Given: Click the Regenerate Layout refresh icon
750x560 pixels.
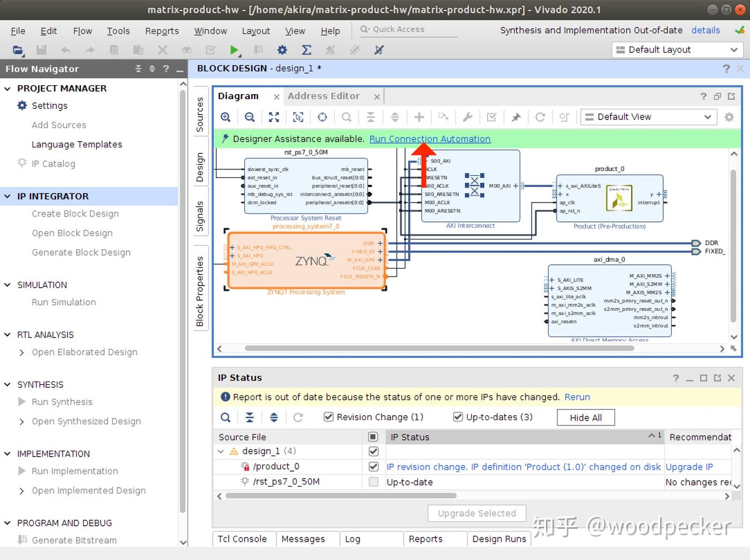Looking at the screenshot, I should pos(540,117).
